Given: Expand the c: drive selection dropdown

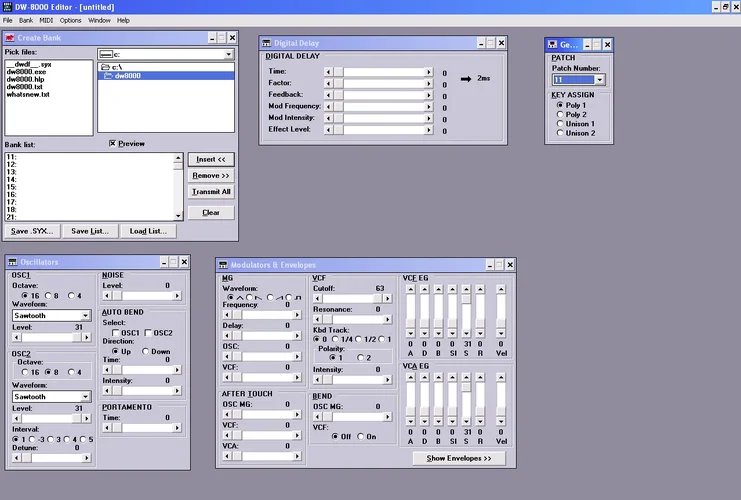Looking at the screenshot, I should click(x=228, y=54).
